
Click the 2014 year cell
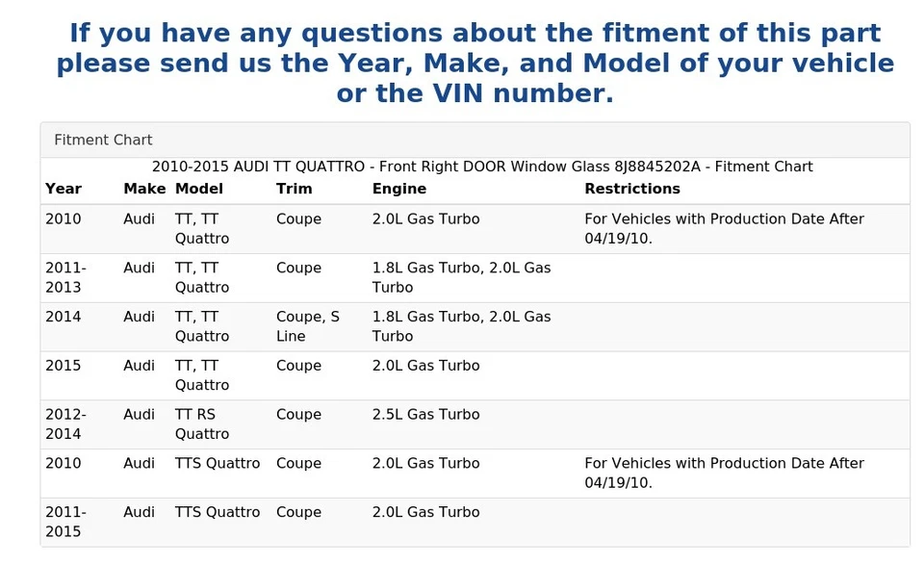(64, 318)
